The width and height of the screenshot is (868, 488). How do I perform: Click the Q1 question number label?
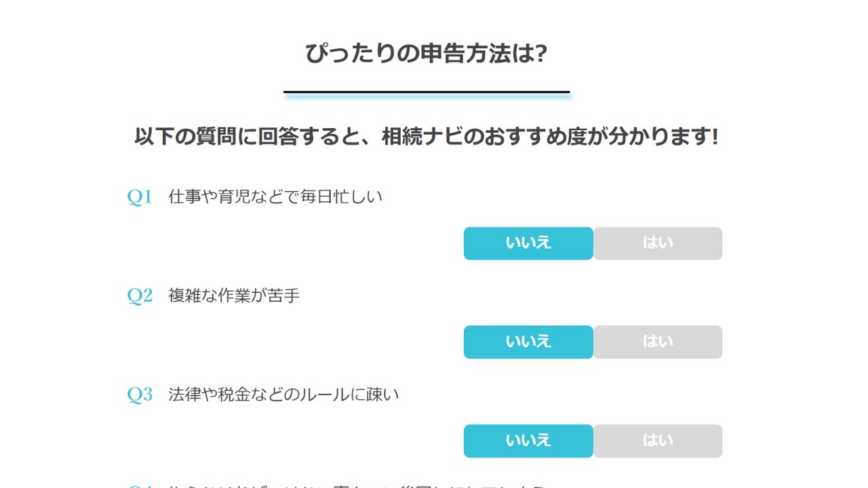click(x=140, y=197)
